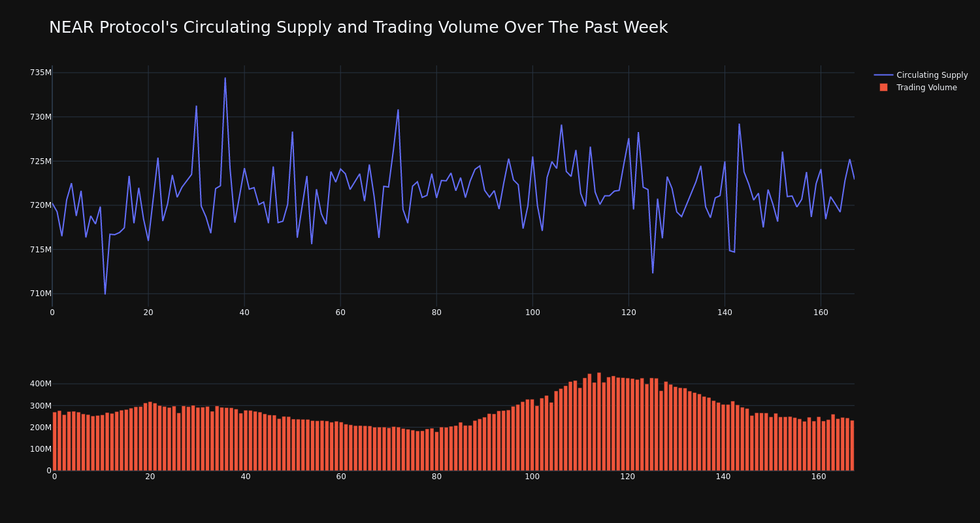Click x-axis tick 60 under supply chart
980x523 pixels.
coord(340,312)
